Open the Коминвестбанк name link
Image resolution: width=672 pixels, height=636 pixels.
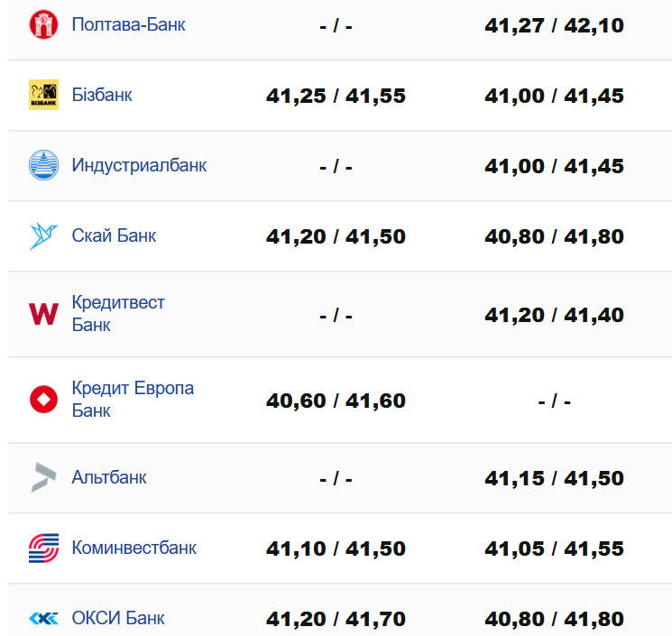pos(133,548)
